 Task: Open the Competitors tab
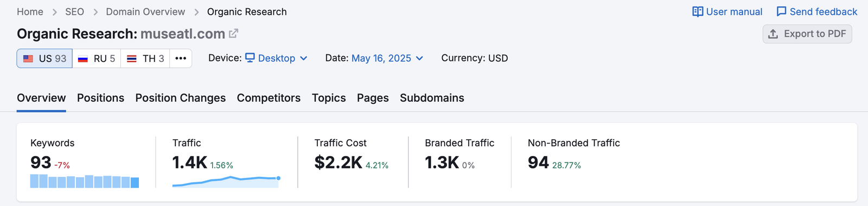(x=269, y=98)
